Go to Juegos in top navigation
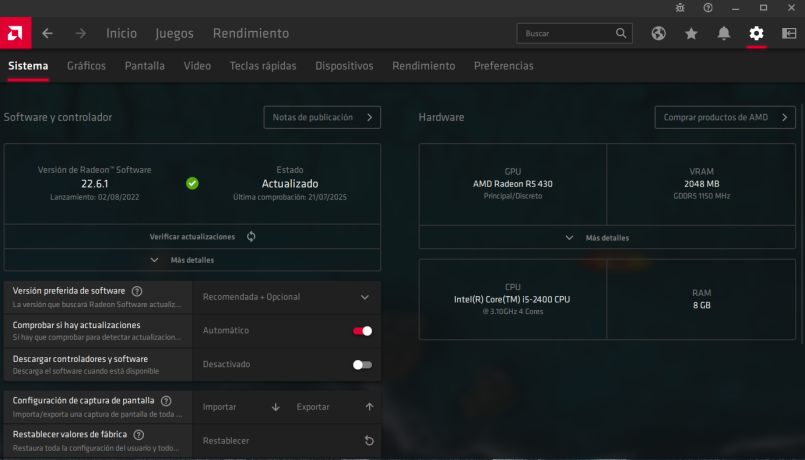 (175, 33)
